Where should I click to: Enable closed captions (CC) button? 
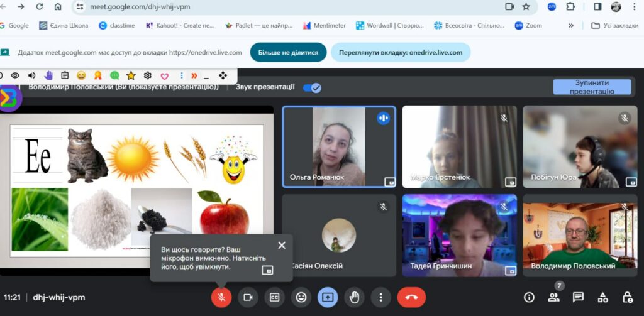pos(274,297)
